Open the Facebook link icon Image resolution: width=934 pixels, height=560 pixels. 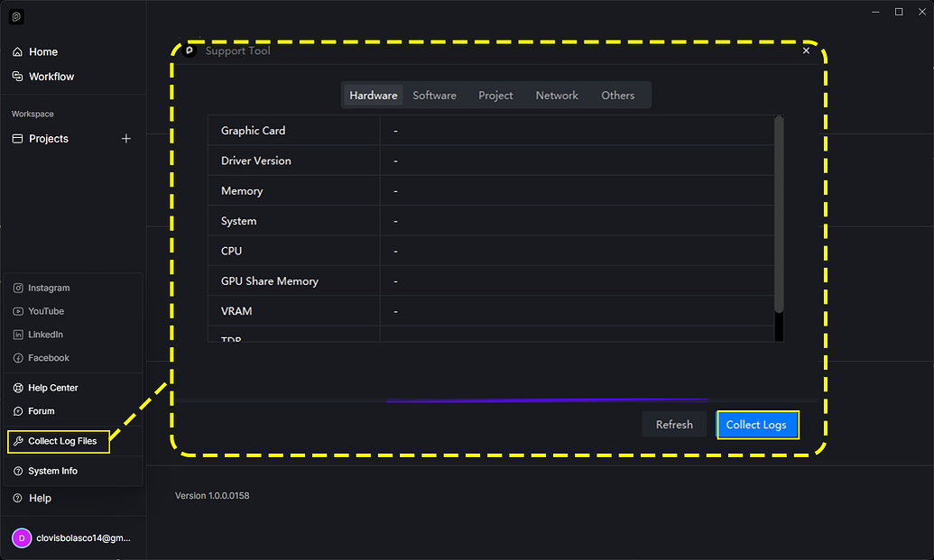click(16, 358)
